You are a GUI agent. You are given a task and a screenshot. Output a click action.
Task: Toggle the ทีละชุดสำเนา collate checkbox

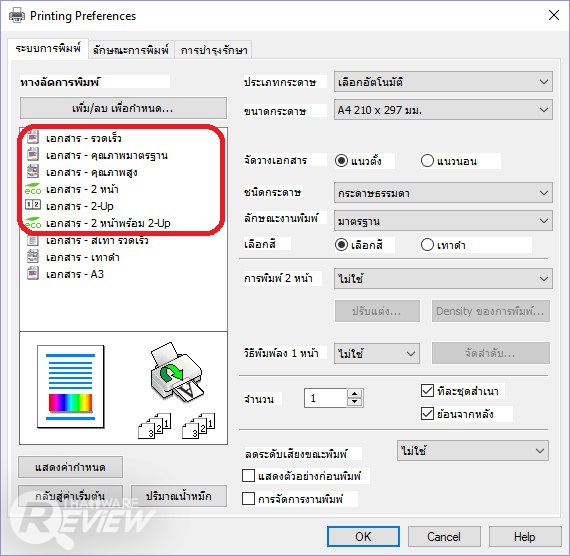[427, 391]
